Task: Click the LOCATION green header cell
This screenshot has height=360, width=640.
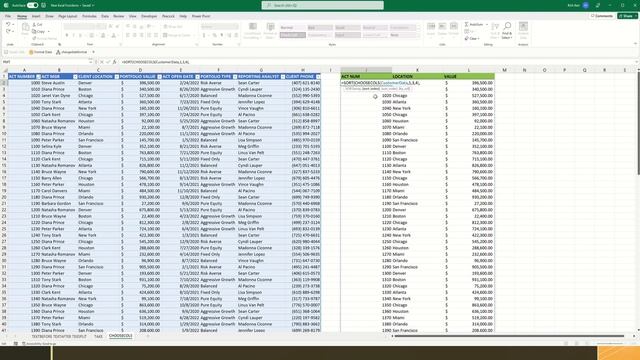Action: (417, 76)
